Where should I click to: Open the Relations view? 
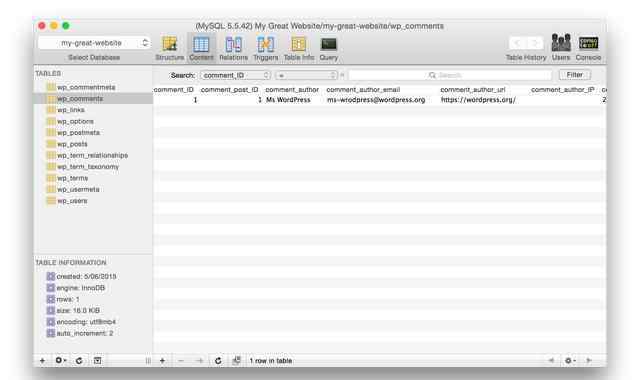point(233,49)
